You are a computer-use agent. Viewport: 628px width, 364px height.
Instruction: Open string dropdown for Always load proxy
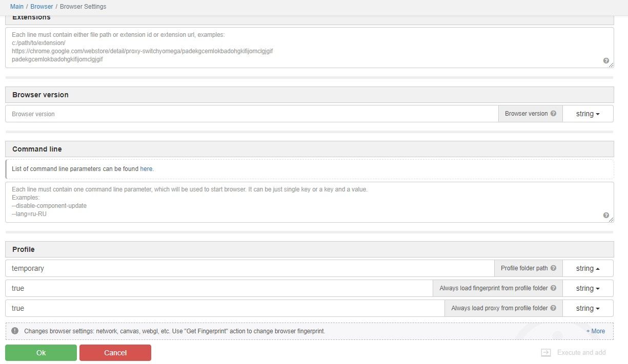pos(588,308)
